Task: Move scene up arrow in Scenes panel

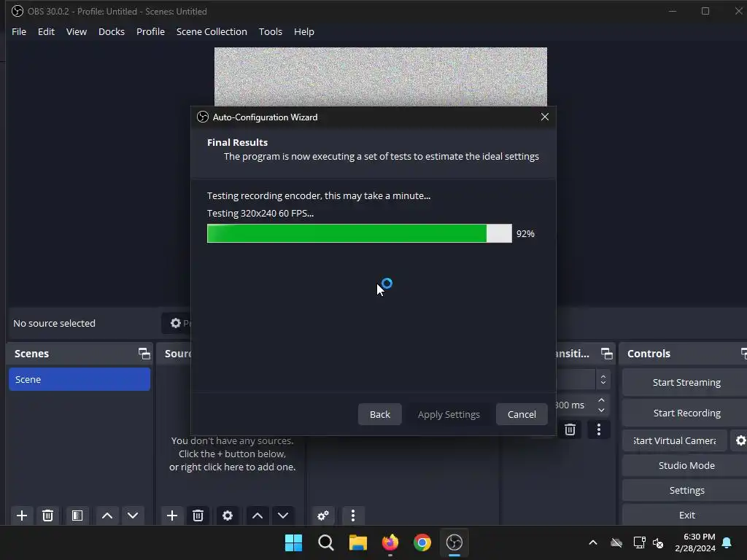Action: (107, 516)
